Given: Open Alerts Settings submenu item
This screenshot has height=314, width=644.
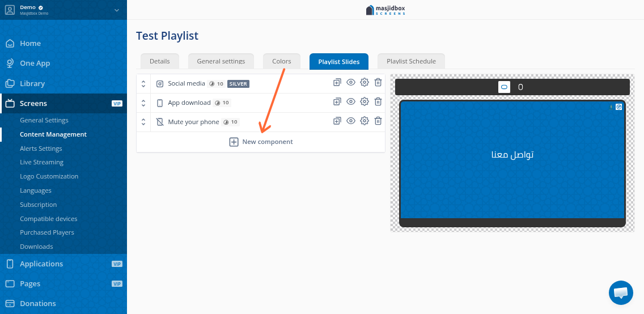Looking at the screenshot, I should [41, 148].
